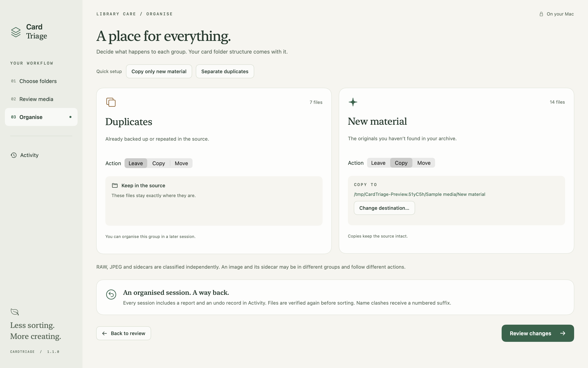Select the 03 Organise workflow step
This screenshot has height=368, width=588.
41,117
